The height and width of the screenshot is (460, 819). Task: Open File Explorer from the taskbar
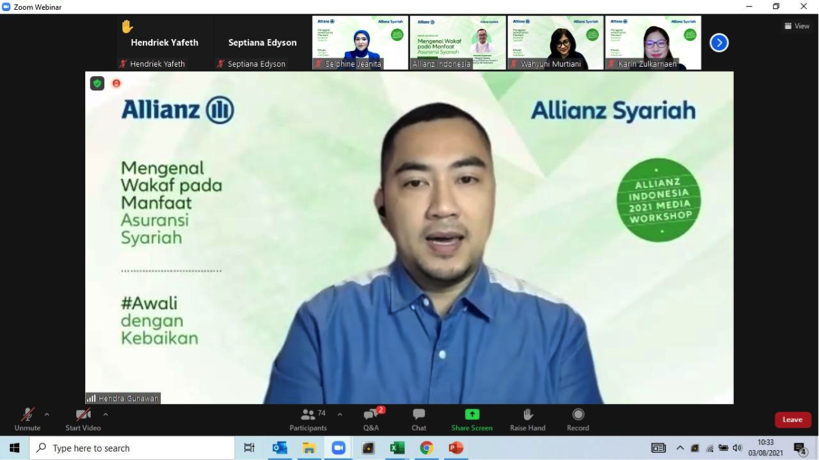click(x=309, y=448)
